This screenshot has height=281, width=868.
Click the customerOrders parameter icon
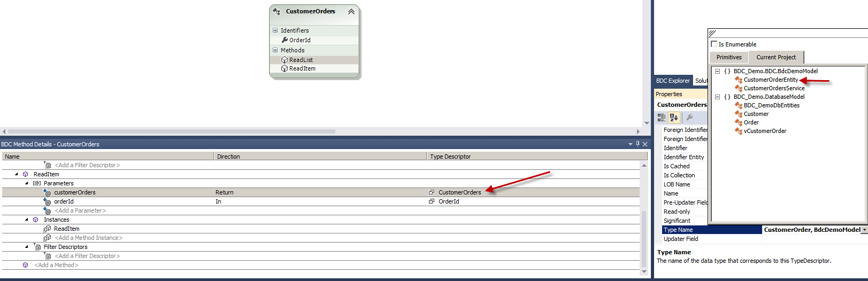click(x=47, y=192)
